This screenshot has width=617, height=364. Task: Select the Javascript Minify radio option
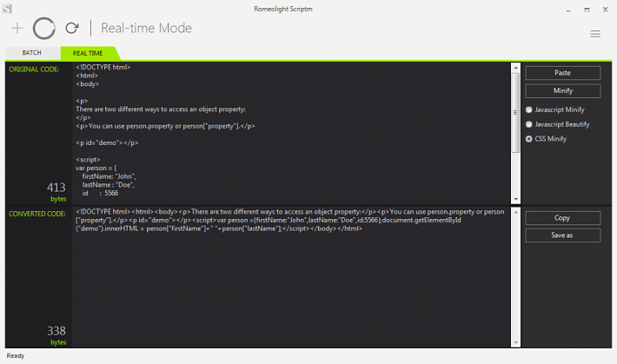pos(555,109)
